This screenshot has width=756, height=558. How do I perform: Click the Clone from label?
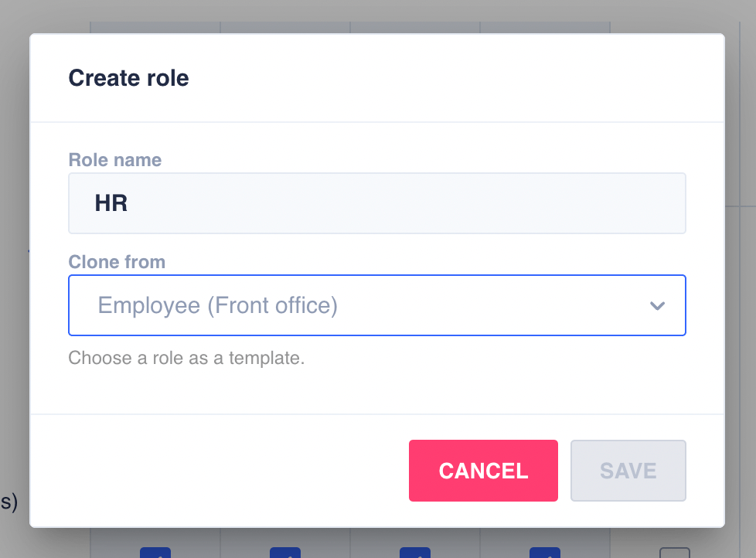pyautogui.click(x=117, y=262)
